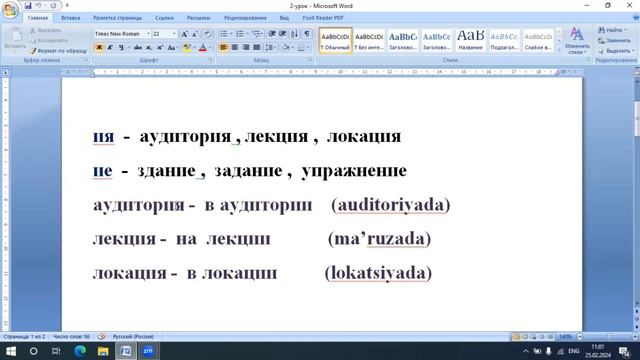Open notification center in system tray
The width and height of the screenshot is (640, 360).
(624, 351)
